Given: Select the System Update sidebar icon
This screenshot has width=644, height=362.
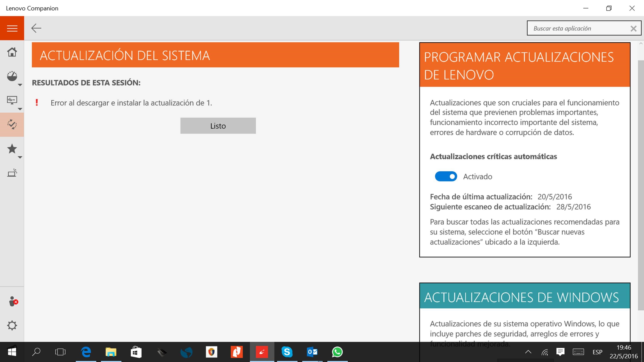Looking at the screenshot, I should (12, 124).
